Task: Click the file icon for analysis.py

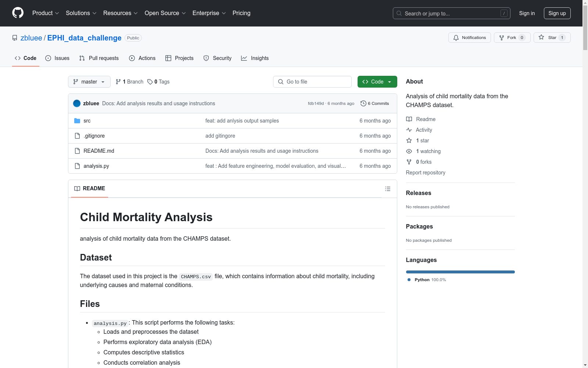Action: (77, 166)
